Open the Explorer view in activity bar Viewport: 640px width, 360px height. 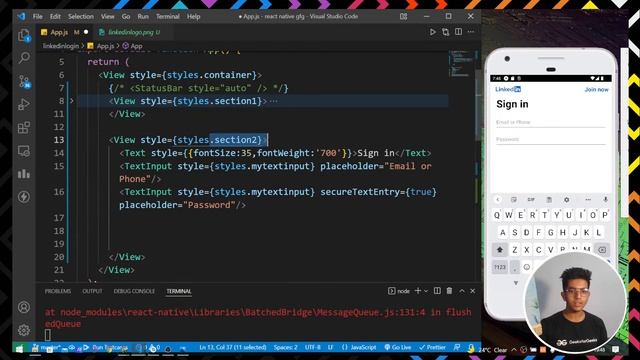[x=24, y=36]
